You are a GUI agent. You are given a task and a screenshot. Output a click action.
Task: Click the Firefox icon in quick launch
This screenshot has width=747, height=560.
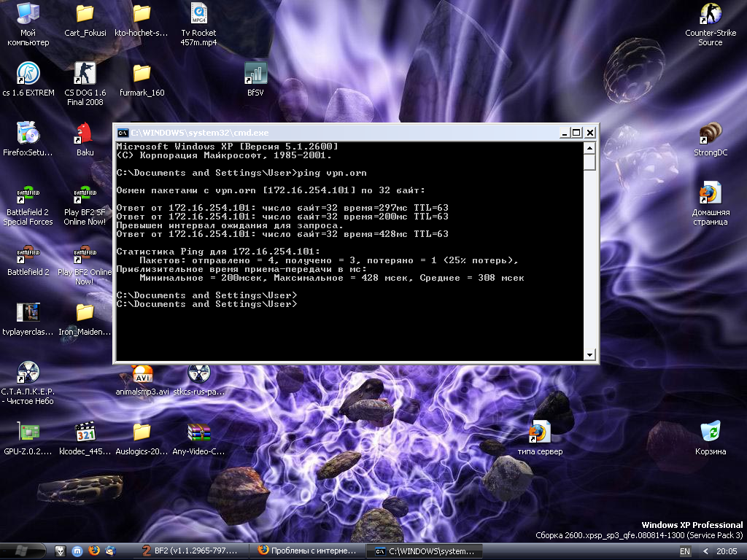[93, 551]
